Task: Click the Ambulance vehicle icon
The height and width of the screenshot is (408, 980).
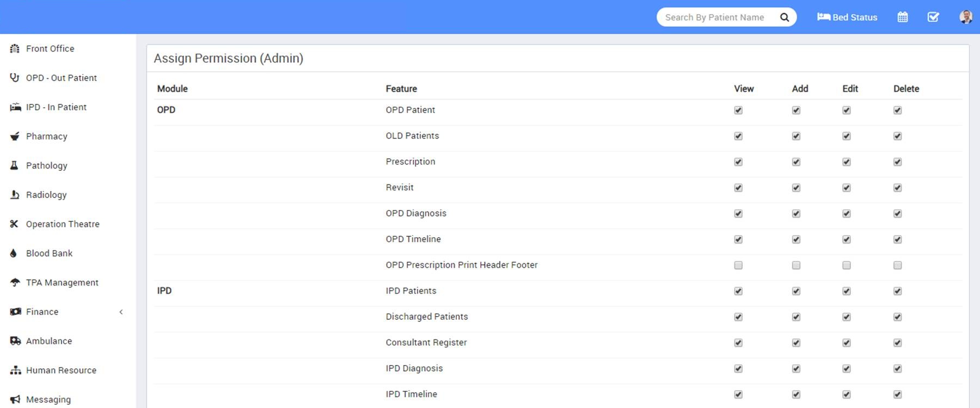Action: (15, 341)
